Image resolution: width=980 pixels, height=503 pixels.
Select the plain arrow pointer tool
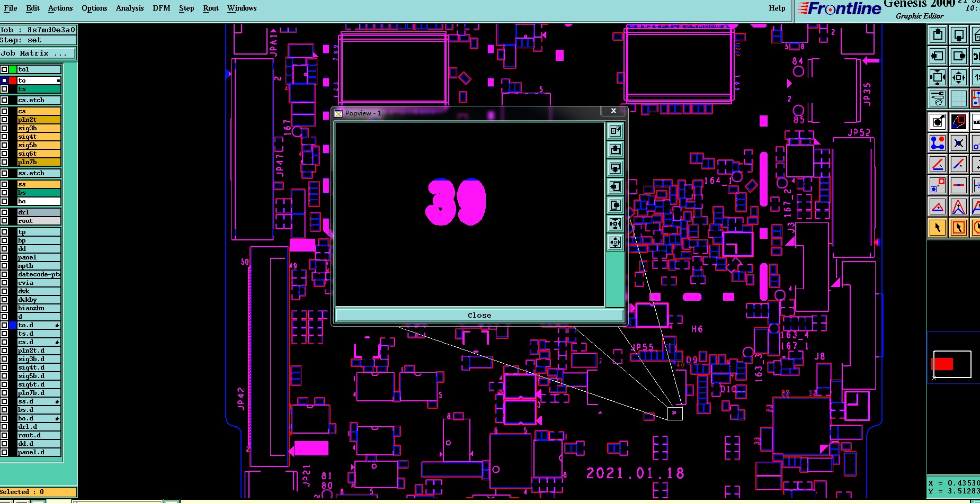pyautogui.click(x=938, y=228)
